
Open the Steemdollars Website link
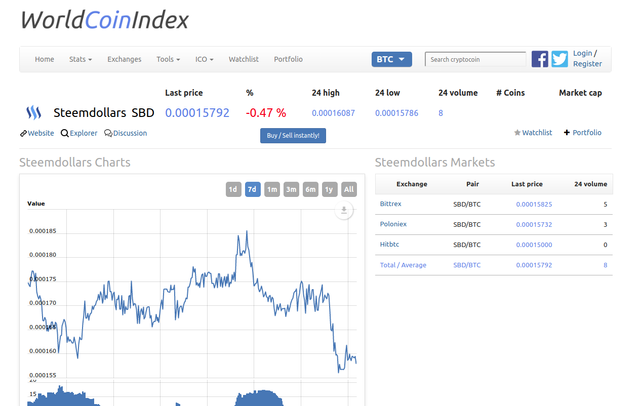click(37, 133)
